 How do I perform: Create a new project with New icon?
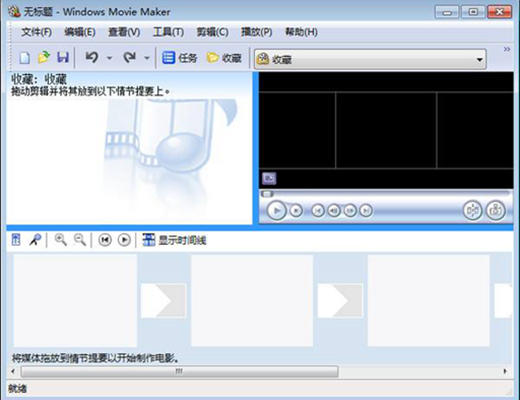(25, 58)
